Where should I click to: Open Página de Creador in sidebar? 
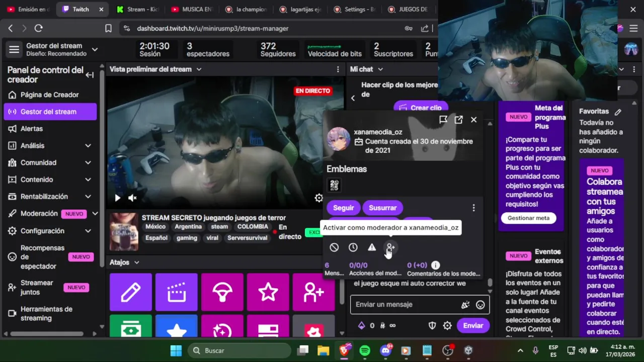pyautogui.click(x=50, y=95)
